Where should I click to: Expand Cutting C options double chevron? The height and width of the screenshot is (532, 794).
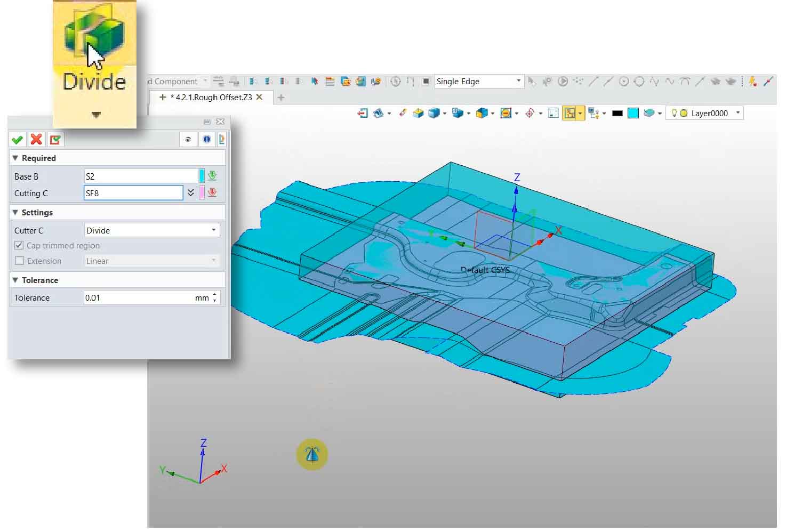pos(190,193)
